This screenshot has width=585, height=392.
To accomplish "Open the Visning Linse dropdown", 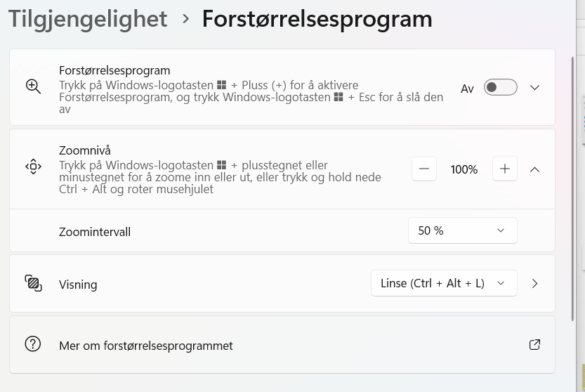I will (x=444, y=283).
